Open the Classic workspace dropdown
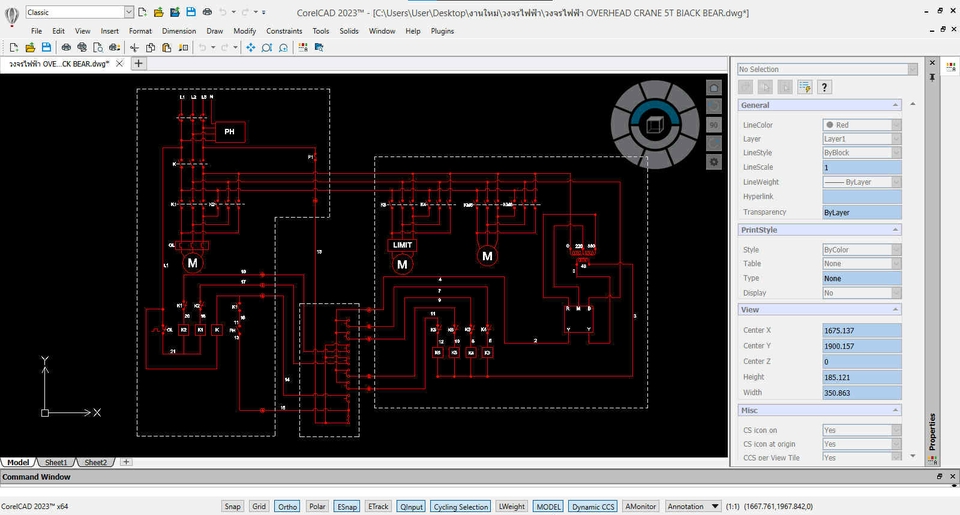Screen dimensions: 960x515 tap(129, 12)
